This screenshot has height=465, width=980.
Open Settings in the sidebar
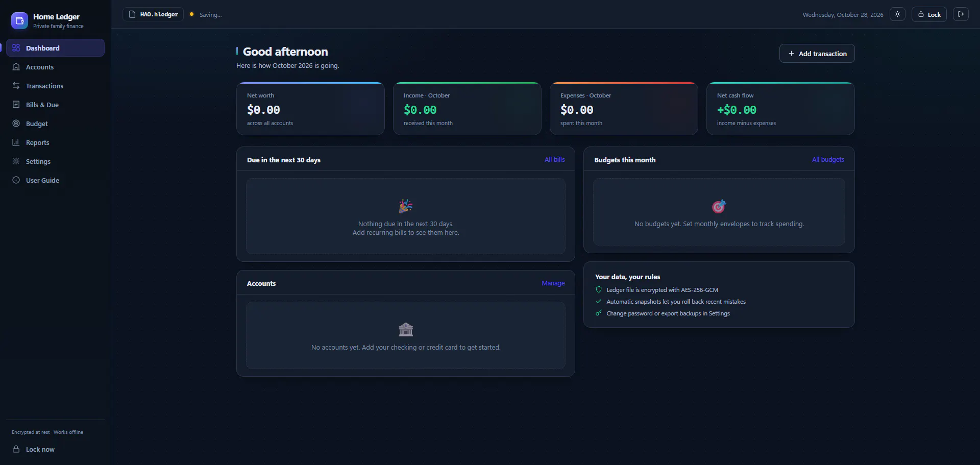click(x=55, y=161)
